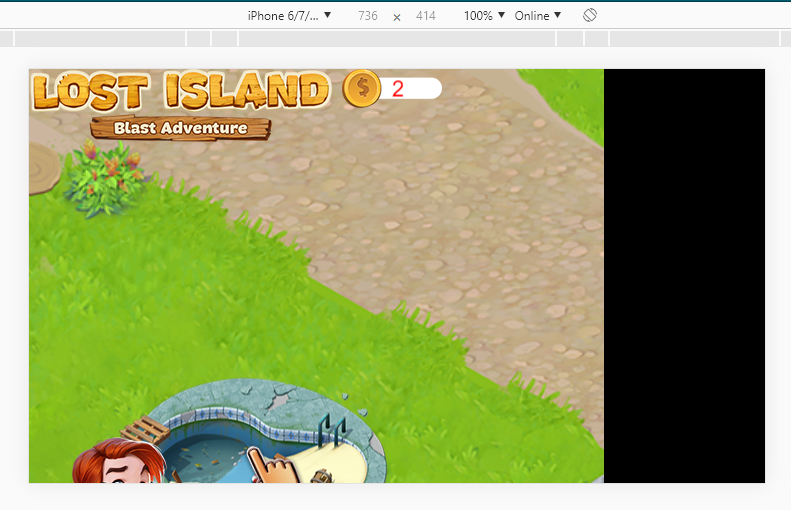
Task: Click the rotate device orientation icon
Action: pos(590,15)
